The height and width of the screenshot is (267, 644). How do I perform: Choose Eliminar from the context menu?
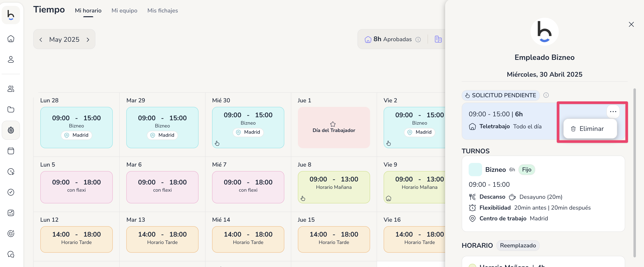(590, 129)
